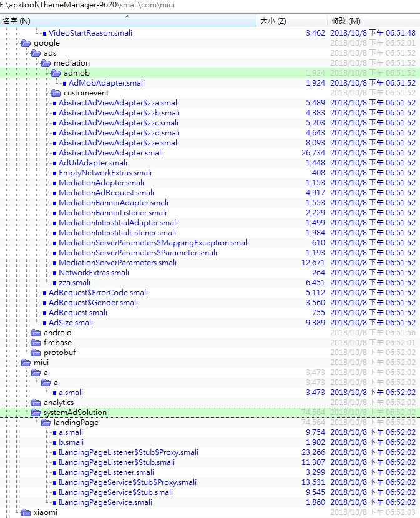Click size value 26,734

[313, 153]
